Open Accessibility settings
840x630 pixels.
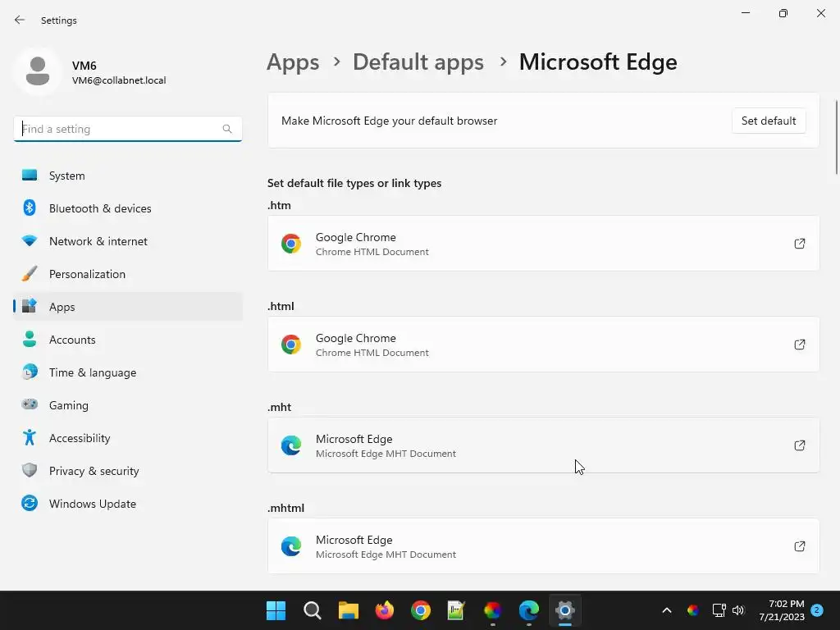point(127,438)
